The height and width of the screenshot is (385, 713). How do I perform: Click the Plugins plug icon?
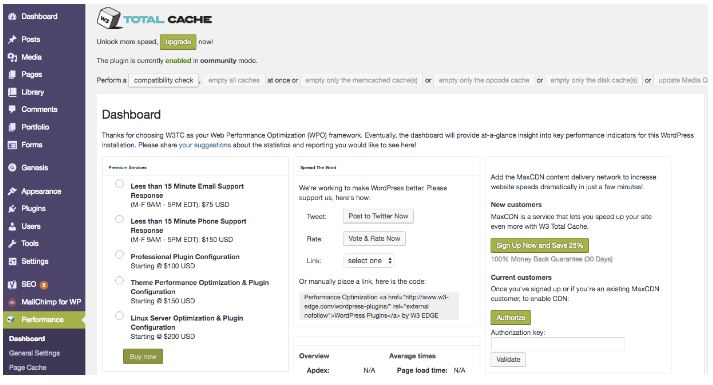(12, 209)
